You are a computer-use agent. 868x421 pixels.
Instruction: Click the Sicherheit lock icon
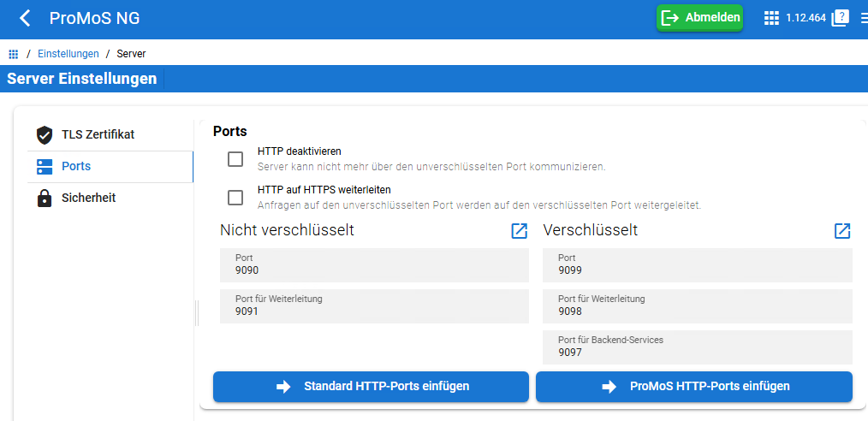[45, 198]
